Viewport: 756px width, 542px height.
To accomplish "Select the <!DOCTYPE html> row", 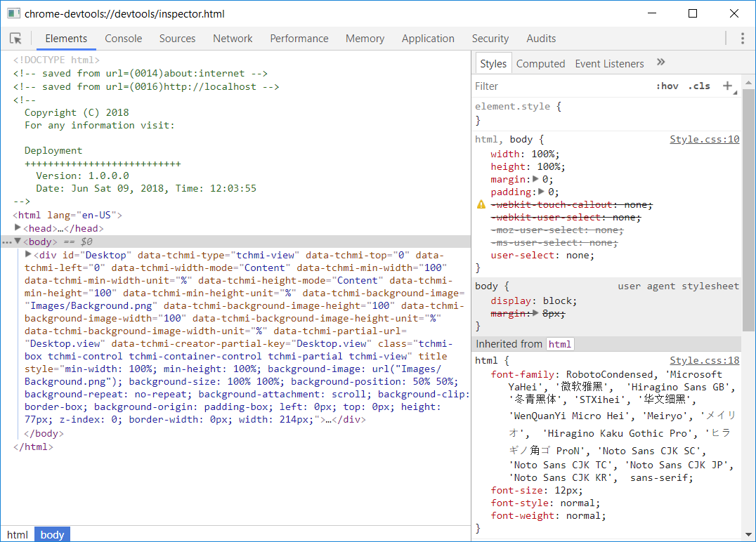I will point(56,60).
